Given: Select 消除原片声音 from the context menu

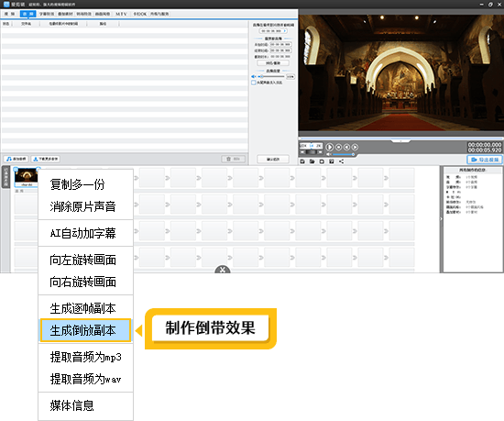Looking at the screenshot, I should tap(85, 206).
